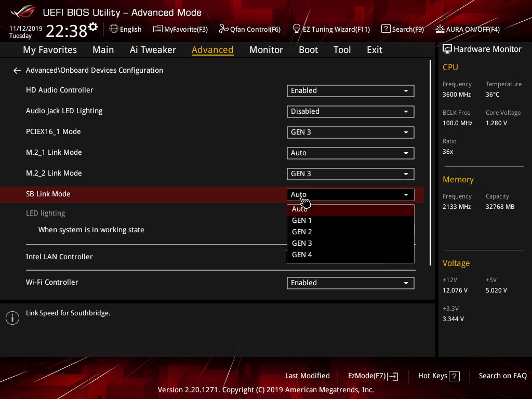532x399 pixels.
Task: Click Search on FAQ link
Action: tap(502, 376)
